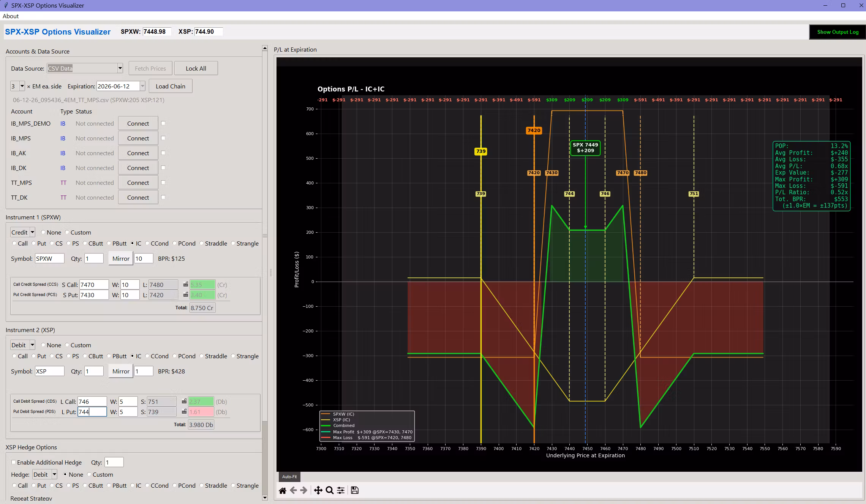Toggle the lock icon for Put Debit Spread price
The height and width of the screenshot is (504, 866).
[x=184, y=411]
